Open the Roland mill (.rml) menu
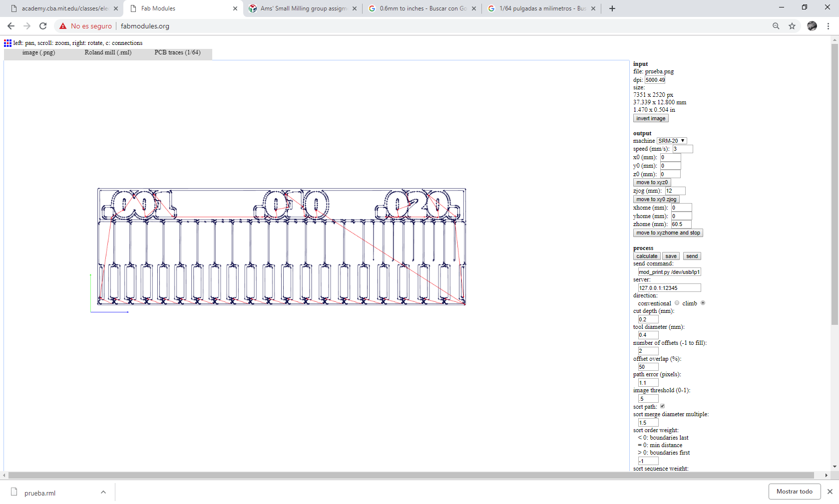This screenshot has width=839, height=504. click(x=108, y=52)
